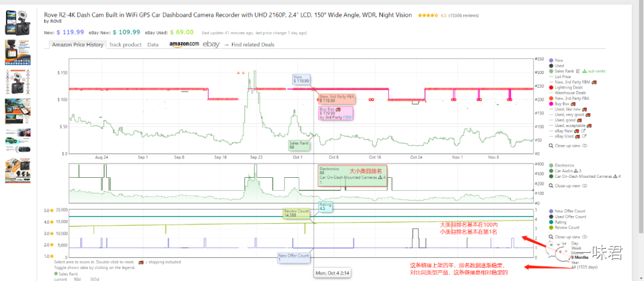Screen dimensions: 644x281
Task: Set chart range to All (1535 days)
Action: (x=584, y=267)
